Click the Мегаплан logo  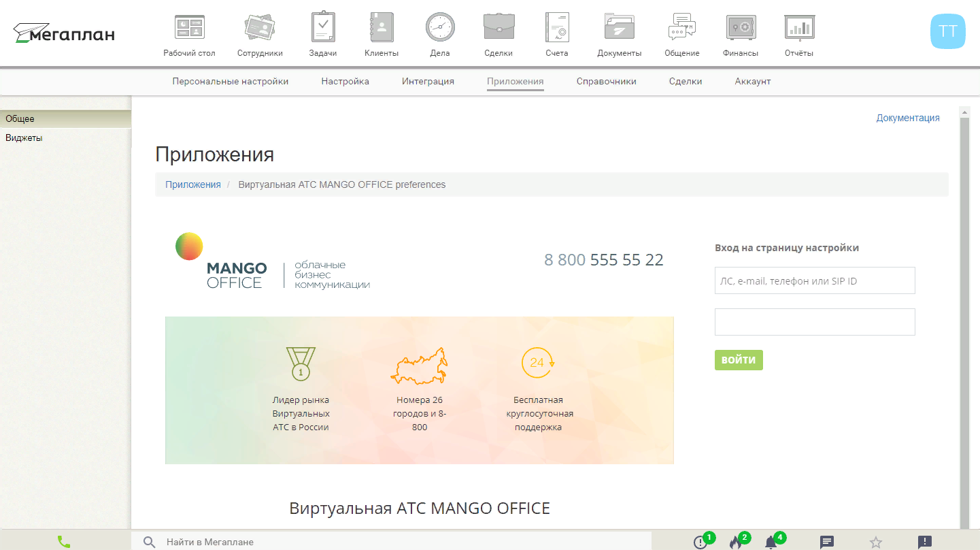coord(64,33)
